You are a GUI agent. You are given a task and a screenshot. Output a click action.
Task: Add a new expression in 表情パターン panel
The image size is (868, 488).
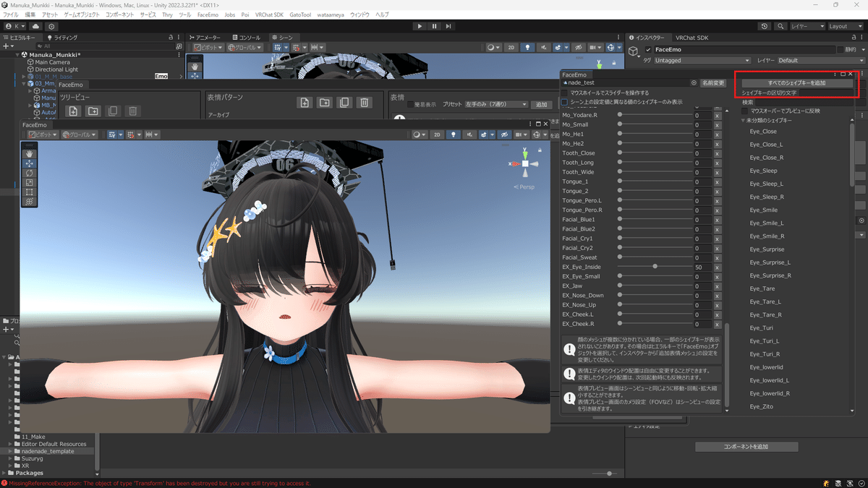(x=305, y=103)
